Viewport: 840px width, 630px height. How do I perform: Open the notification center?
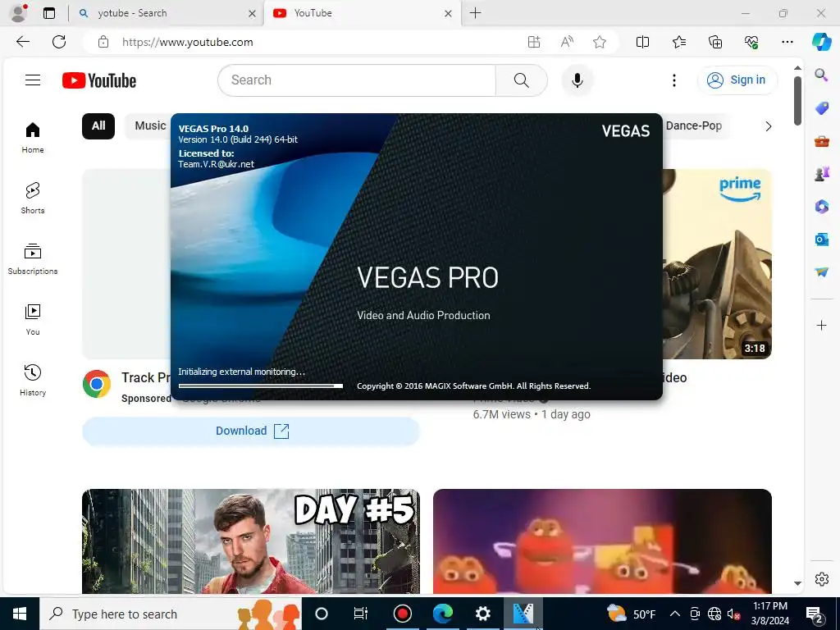point(815,614)
